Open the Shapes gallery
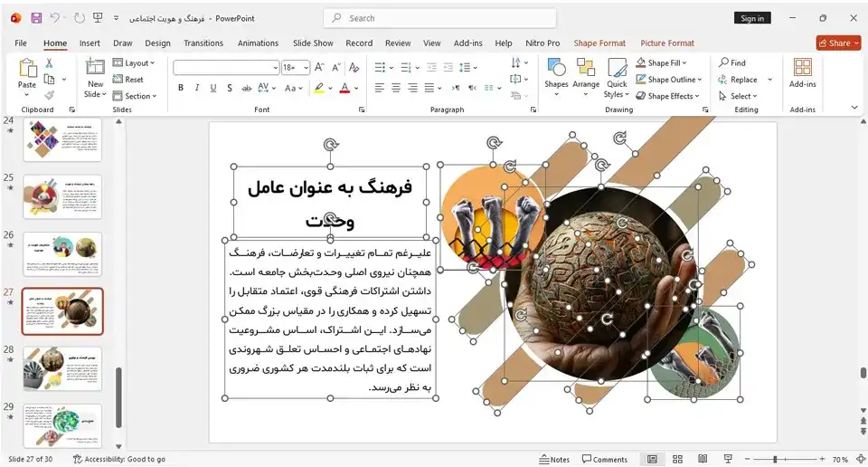 [x=556, y=78]
